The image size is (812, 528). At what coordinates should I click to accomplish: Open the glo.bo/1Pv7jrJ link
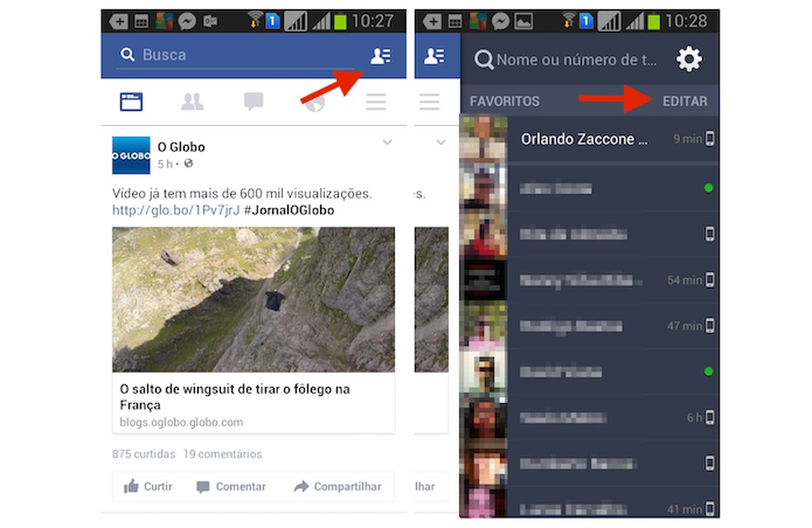click(176, 210)
